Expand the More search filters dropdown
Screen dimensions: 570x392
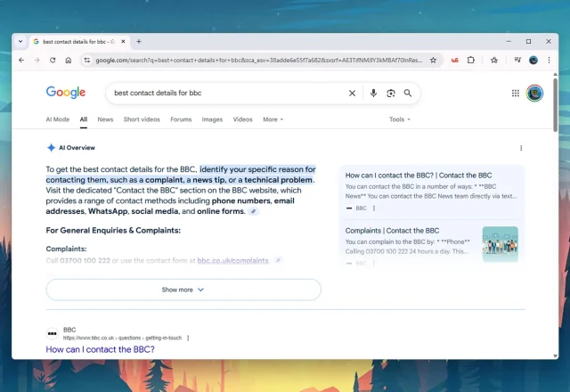273,119
